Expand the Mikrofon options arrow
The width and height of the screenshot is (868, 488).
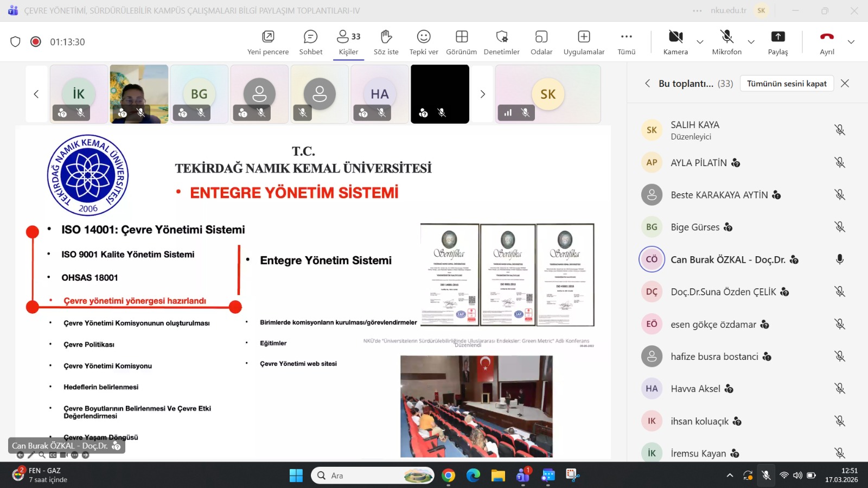click(x=751, y=42)
